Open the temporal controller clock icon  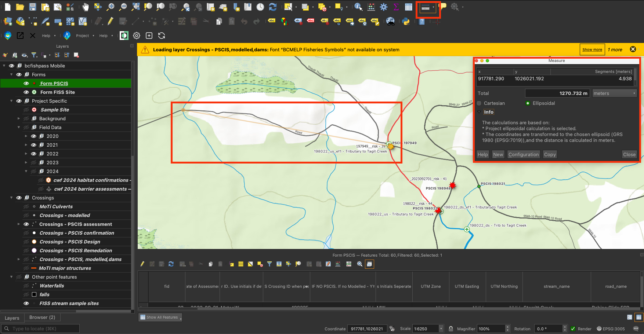click(260, 7)
